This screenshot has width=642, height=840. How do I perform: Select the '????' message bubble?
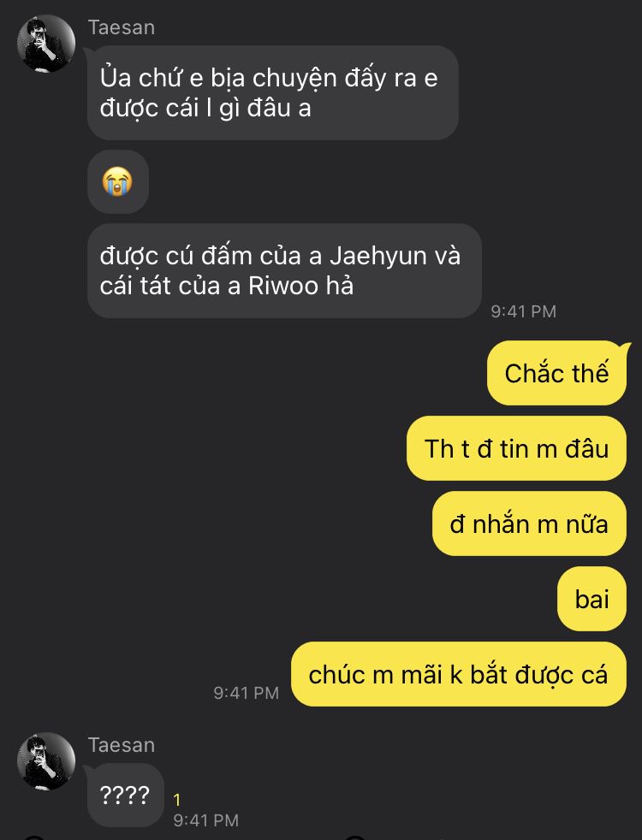click(x=125, y=796)
